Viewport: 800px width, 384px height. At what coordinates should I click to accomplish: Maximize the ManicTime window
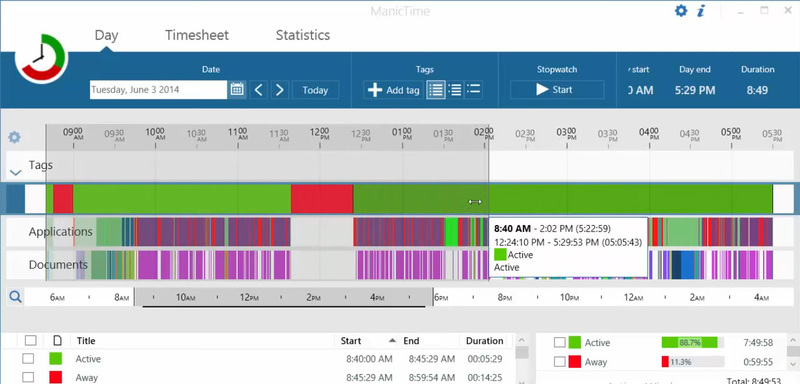(764, 10)
